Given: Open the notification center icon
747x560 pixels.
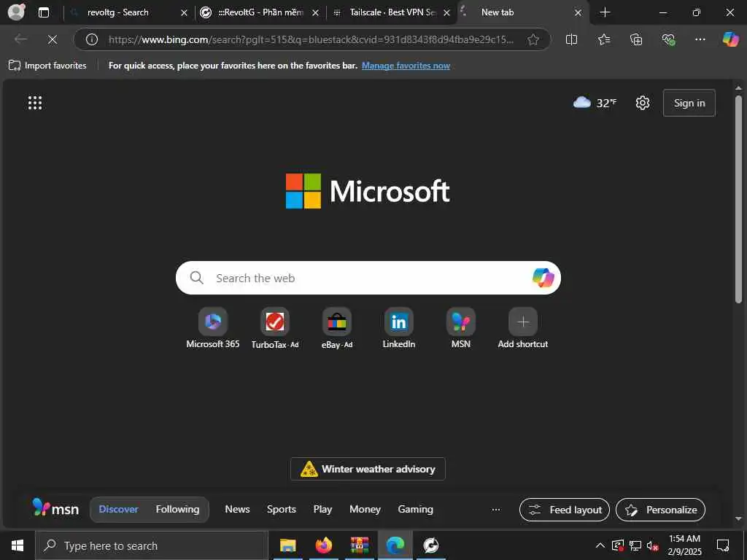Looking at the screenshot, I should pos(723,545).
